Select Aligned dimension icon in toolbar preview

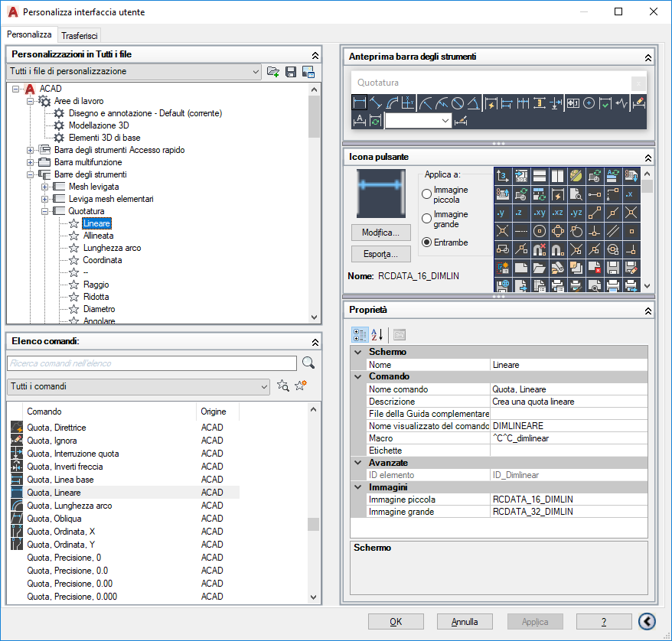pos(376,103)
